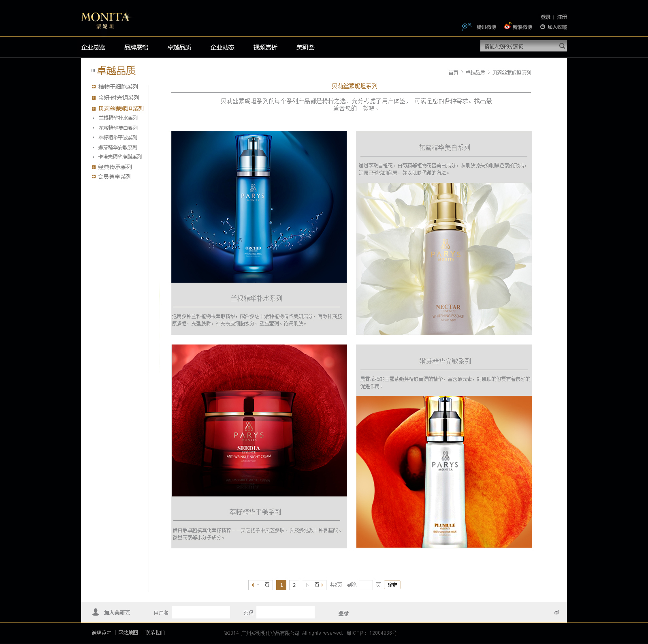Click the 用户名 username input field
Image resolution: width=648 pixels, height=644 pixels.
click(201, 612)
